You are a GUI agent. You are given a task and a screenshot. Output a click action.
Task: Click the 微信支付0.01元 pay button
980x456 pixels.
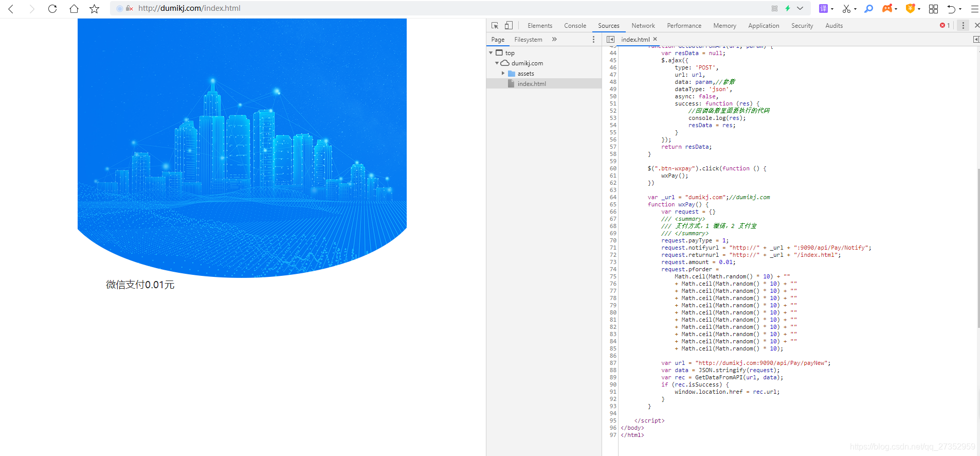(x=140, y=285)
